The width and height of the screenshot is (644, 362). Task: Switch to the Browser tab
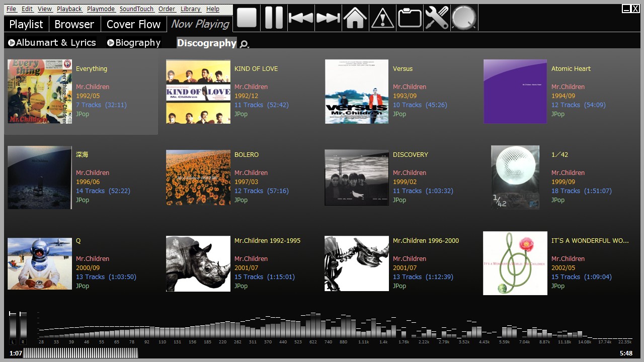tap(74, 24)
